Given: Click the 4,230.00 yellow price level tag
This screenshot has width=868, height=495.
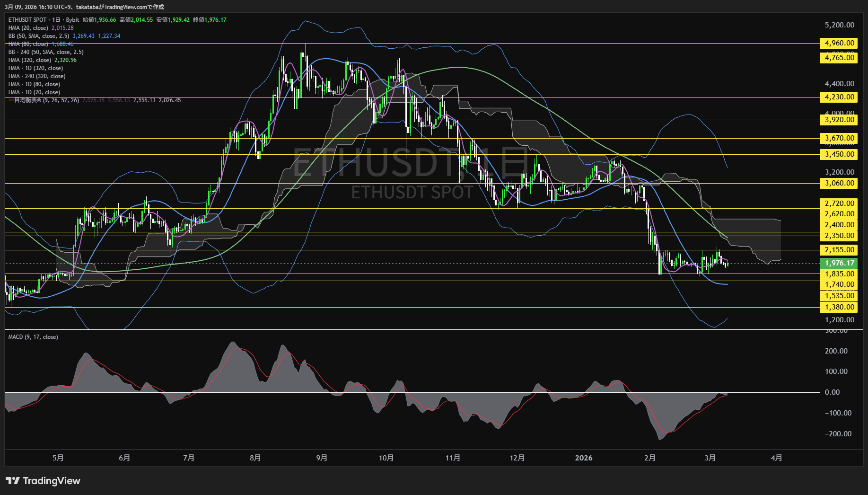Looking at the screenshot, I should (839, 97).
